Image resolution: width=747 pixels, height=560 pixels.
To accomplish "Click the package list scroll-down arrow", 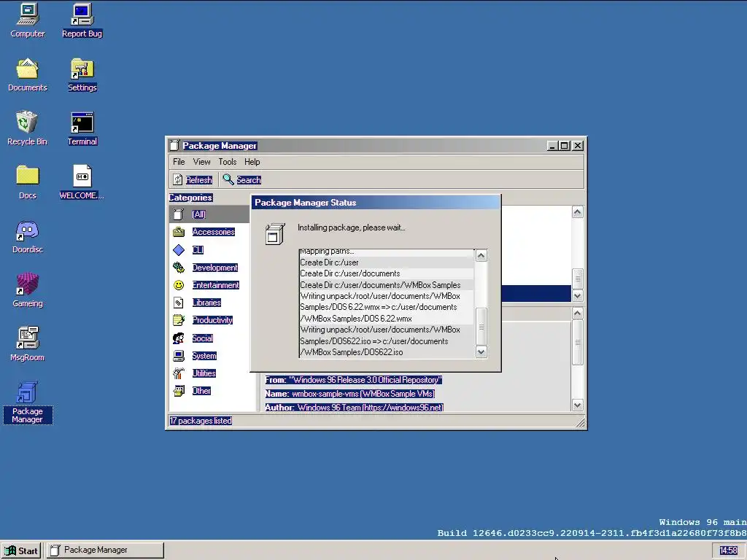I will click(x=578, y=296).
